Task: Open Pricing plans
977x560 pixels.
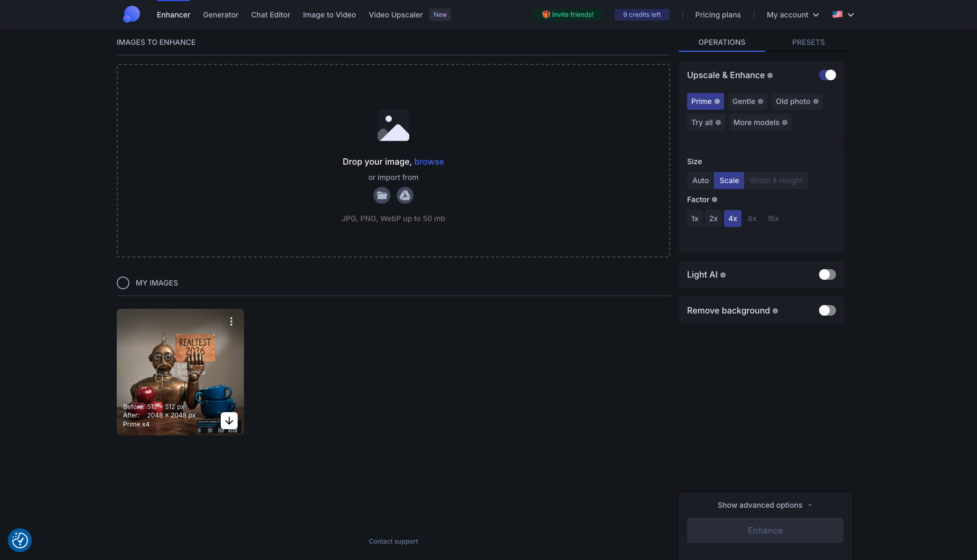Action: [x=718, y=15]
